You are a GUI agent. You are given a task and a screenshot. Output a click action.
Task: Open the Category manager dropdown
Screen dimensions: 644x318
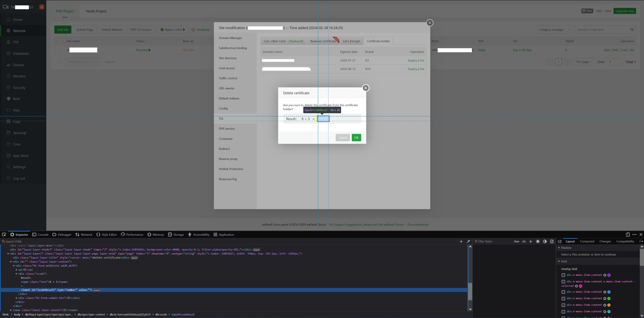click(554, 30)
